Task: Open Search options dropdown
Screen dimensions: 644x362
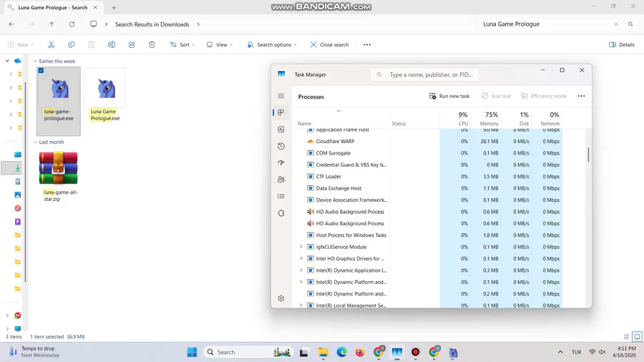Action: tap(272, 44)
